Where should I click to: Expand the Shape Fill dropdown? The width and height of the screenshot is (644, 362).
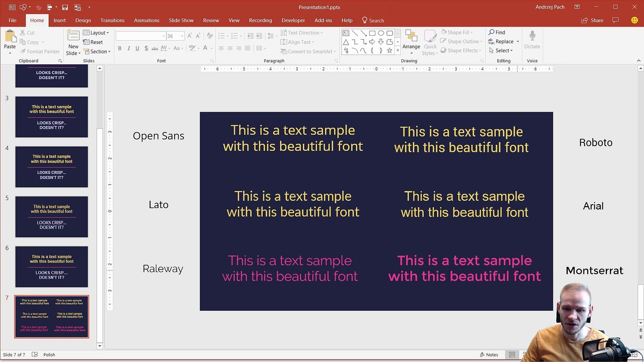tap(472, 33)
